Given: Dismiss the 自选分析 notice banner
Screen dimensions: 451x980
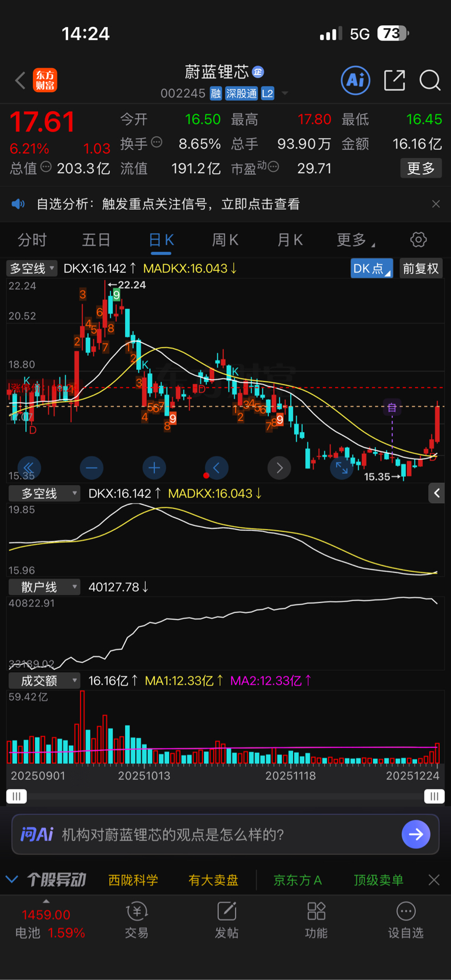Looking at the screenshot, I should pyautogui.click(x=436, y=204).
